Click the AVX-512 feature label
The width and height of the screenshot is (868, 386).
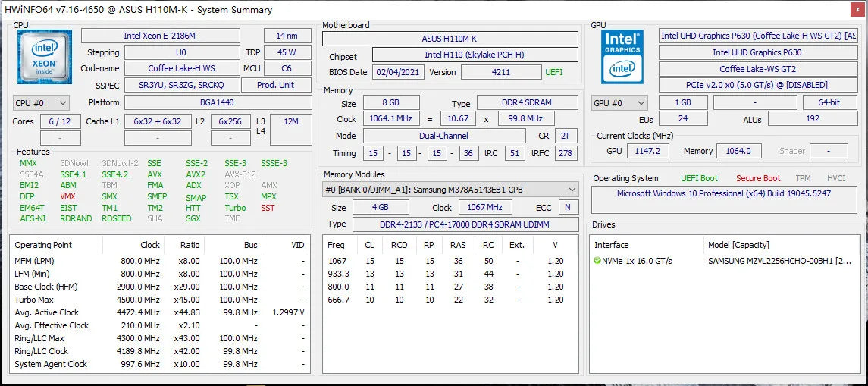[x=239, y=174]
